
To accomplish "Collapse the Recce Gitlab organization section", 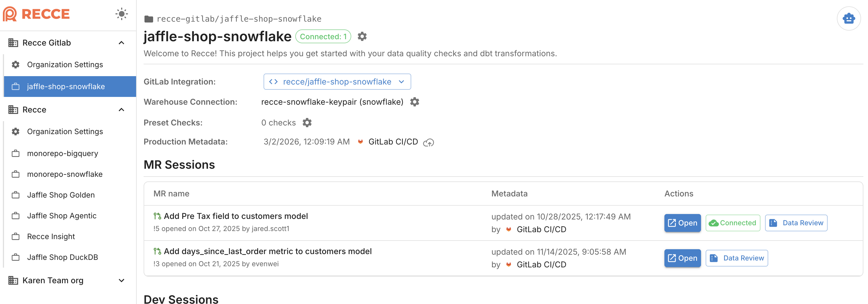I will (x=121, y=42).
